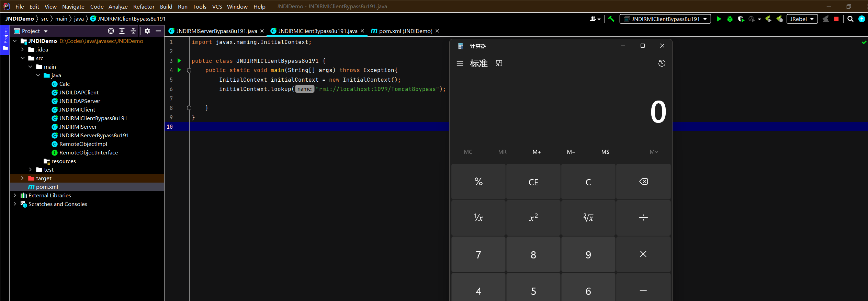Click the Build Project hammer icon
Viewport: 868px width, 301px height.
click(611, 19)
